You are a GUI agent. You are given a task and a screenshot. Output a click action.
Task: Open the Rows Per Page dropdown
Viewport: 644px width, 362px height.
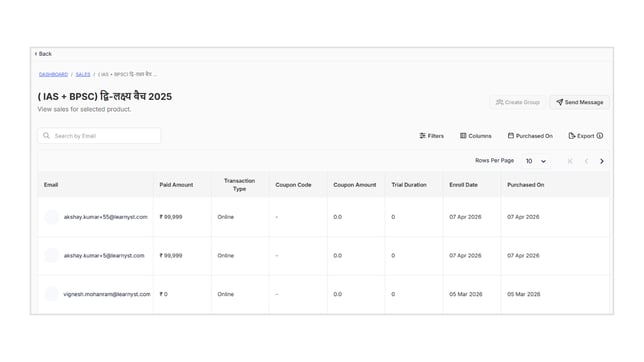[x=536, y=161]
